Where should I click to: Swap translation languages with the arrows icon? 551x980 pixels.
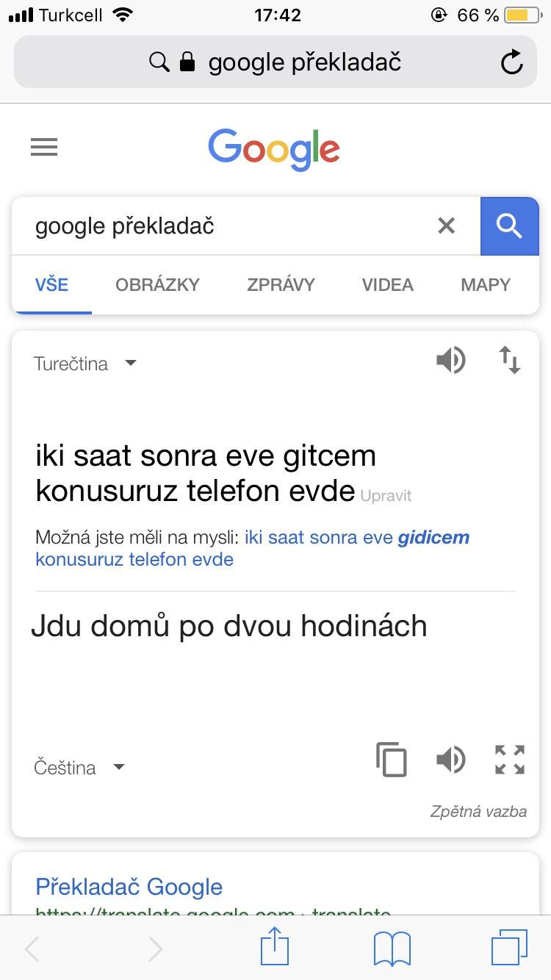coord(510,361)
